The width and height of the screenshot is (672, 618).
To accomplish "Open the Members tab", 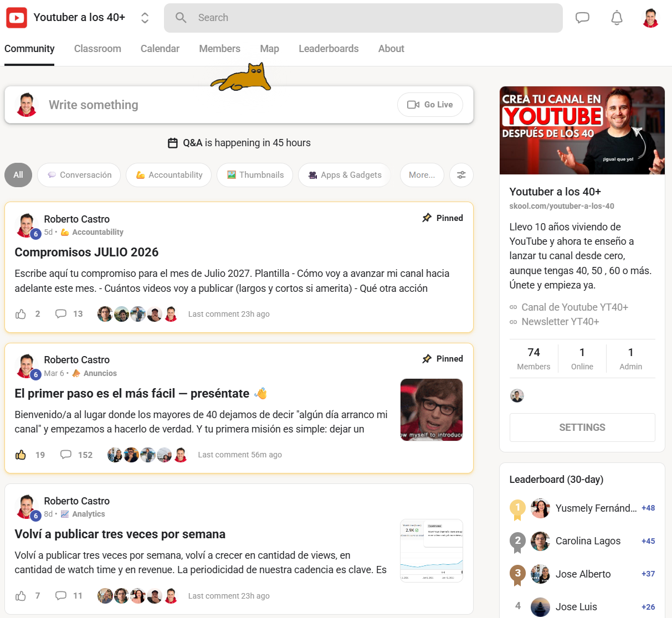I will [220, 49].
